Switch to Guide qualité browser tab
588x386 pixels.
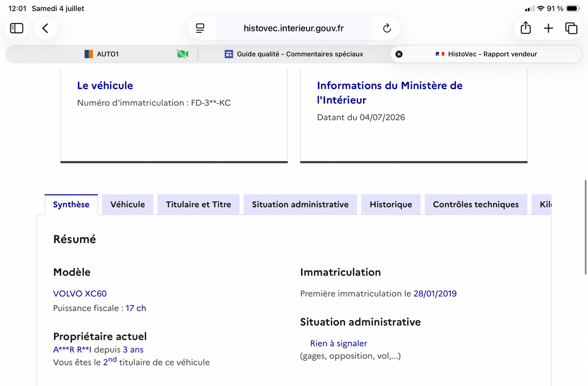click(x=294, y=54)
